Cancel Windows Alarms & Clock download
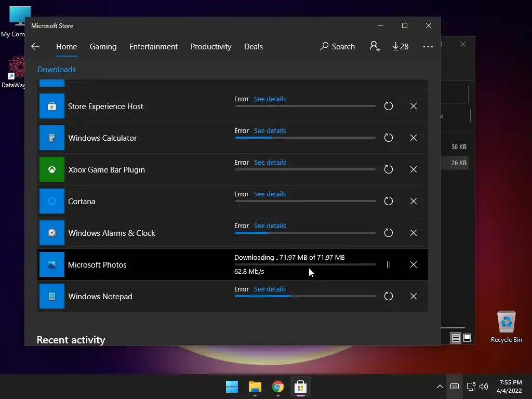 [x=413, y=233]
